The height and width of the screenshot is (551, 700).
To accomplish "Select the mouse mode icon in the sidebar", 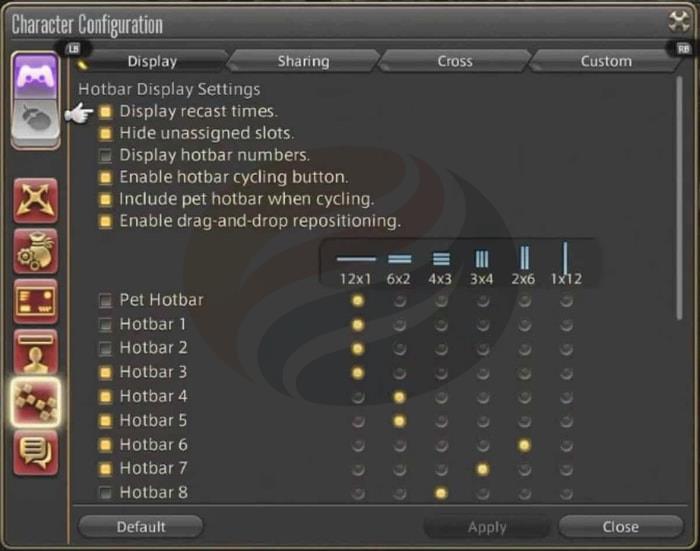I will tap(36, 121).
